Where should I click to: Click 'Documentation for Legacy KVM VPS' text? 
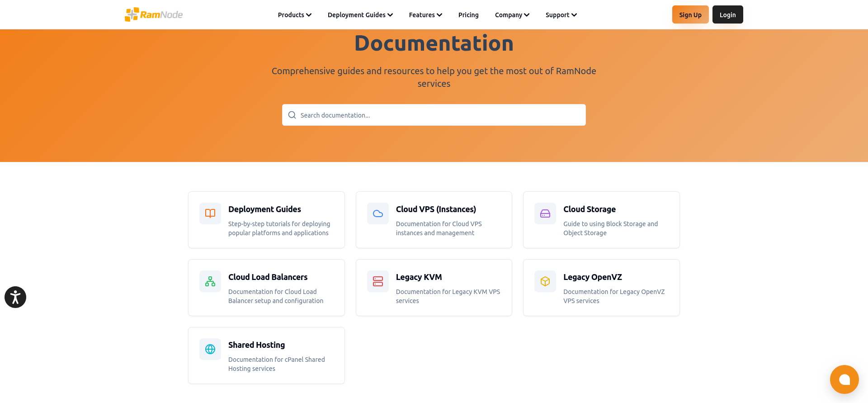click(448, 296)
